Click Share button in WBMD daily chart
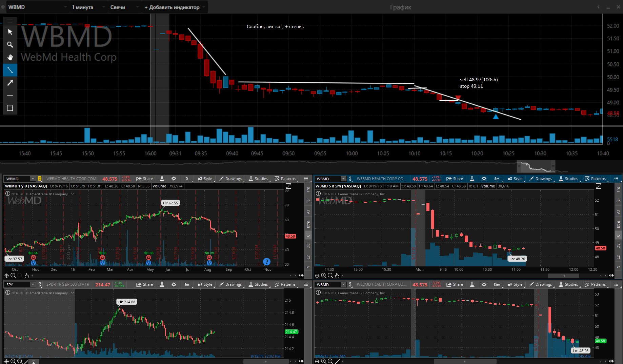This screenshot has height=364, width=623. [x=145, y=179]
